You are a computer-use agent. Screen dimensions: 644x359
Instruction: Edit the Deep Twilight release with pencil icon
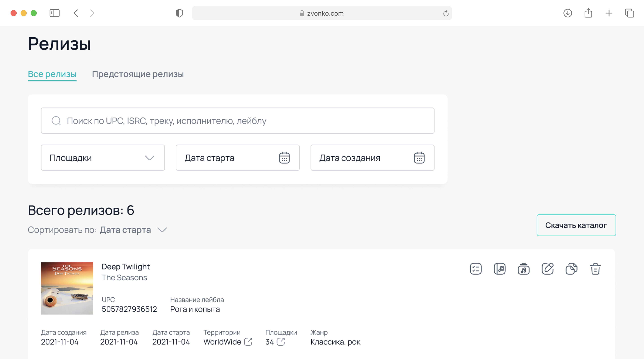click(x=548, y=269)
